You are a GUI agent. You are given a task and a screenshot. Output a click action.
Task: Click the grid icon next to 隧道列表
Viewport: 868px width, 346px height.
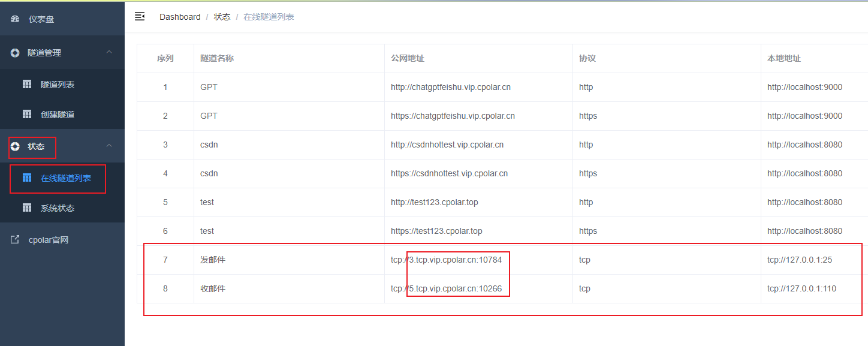[27, 85]
